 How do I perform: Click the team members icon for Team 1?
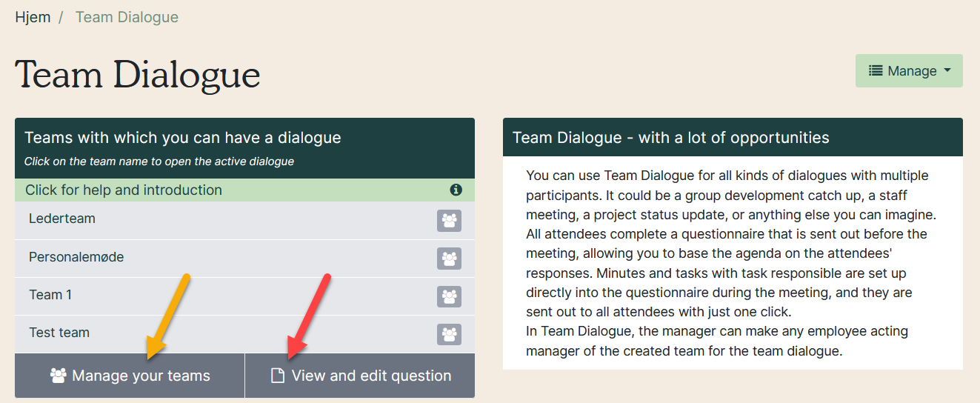pos(449,296)
